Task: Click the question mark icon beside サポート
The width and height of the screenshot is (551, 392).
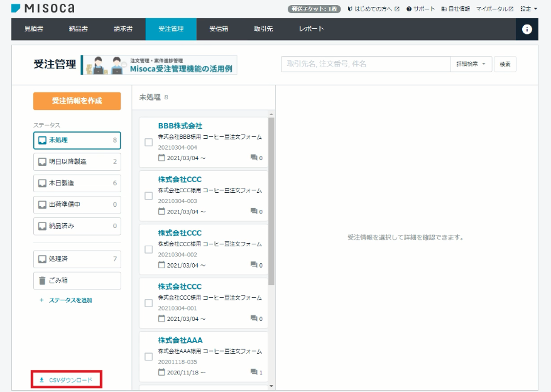Action: (x=408, y=9)
